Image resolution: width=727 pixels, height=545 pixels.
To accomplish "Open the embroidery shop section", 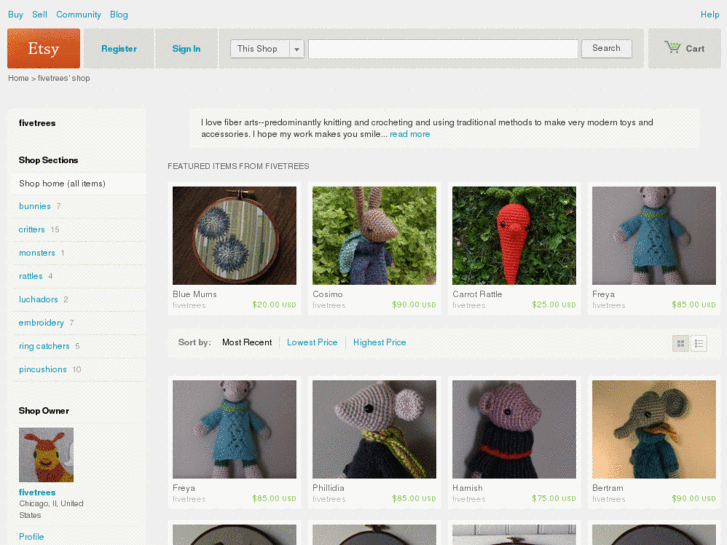I will click(x=41, y=322).
